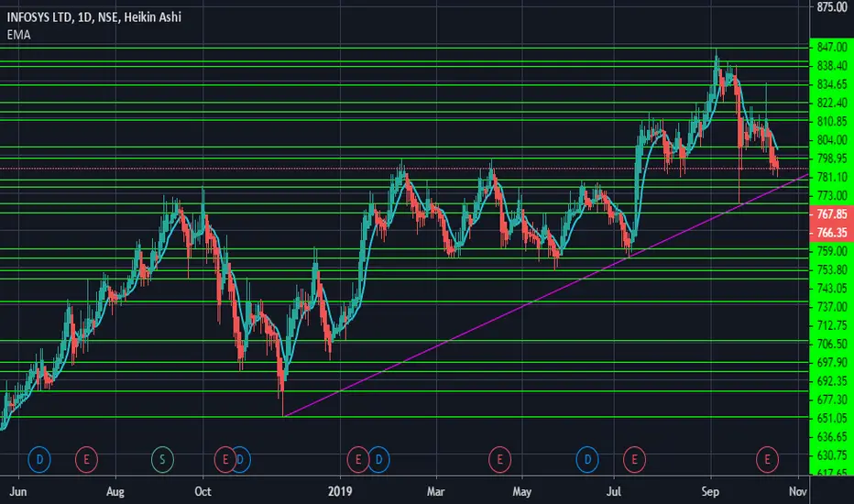Click the red 766.35 price tag
The height and width of the screenshot is (504, 854).
coord(832,233)
